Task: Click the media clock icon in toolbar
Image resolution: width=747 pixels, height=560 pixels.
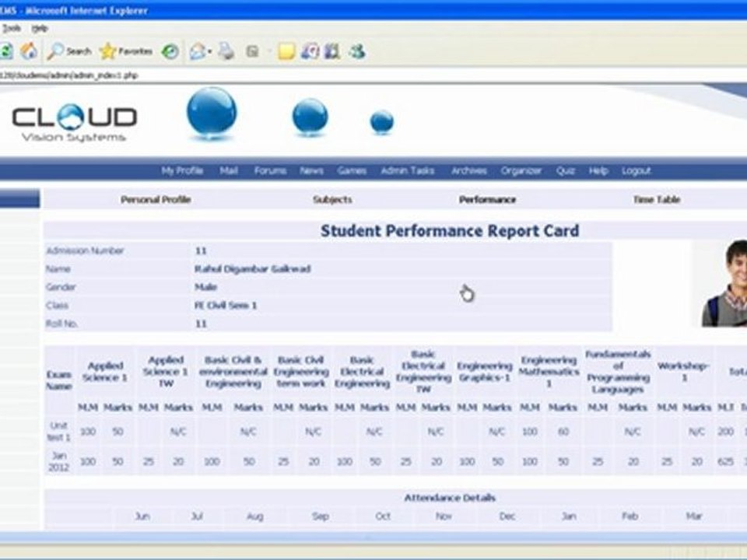Action: (310, 51)
